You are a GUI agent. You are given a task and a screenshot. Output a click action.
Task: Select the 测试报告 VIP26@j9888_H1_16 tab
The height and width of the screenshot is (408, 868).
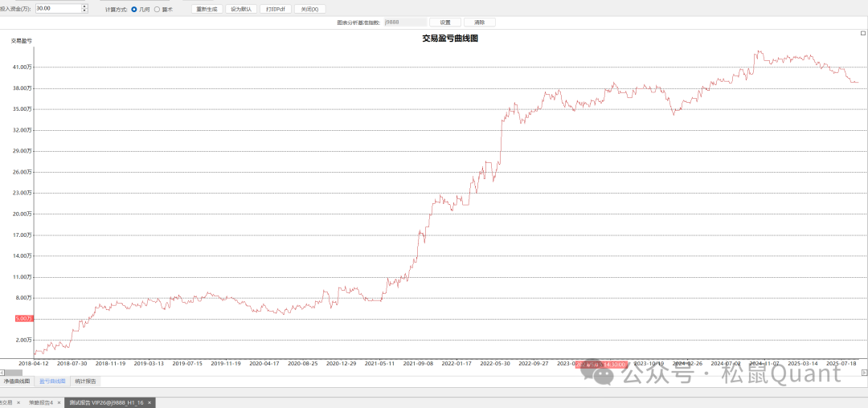106,402
